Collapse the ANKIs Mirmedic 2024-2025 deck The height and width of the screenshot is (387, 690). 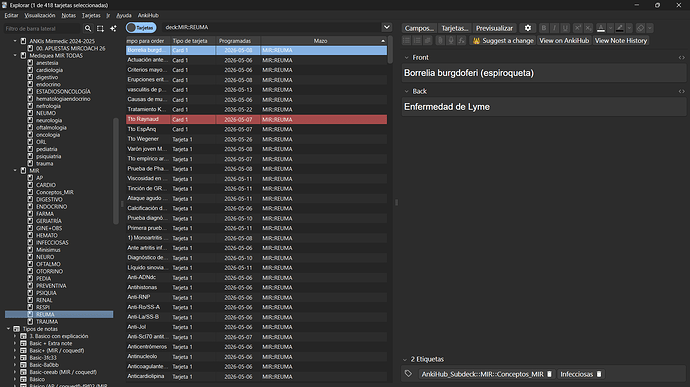pyautogui.click(x=15, y=41)
